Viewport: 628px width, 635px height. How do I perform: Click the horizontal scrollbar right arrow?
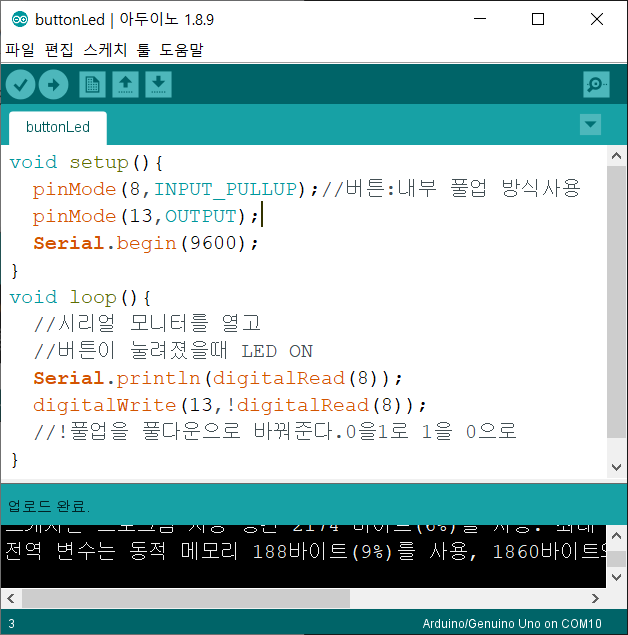coord(595,598)
